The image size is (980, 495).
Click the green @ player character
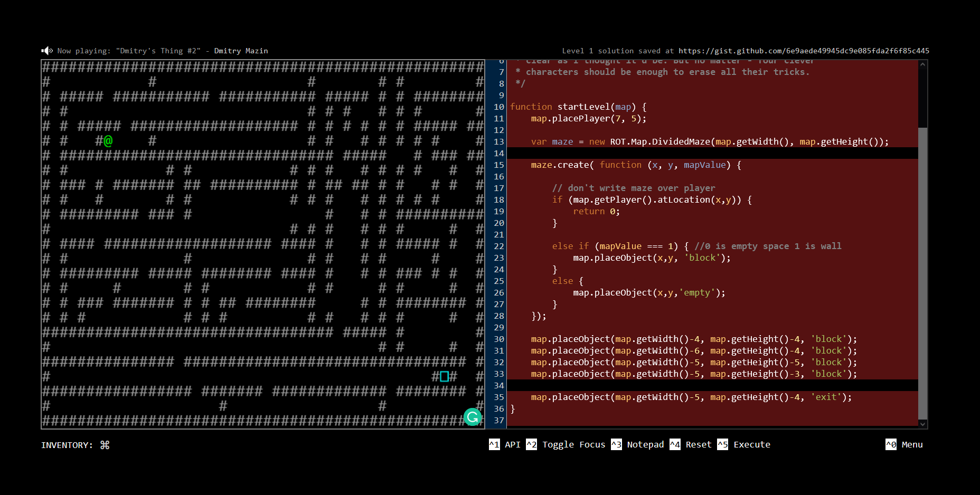point(108,141)
